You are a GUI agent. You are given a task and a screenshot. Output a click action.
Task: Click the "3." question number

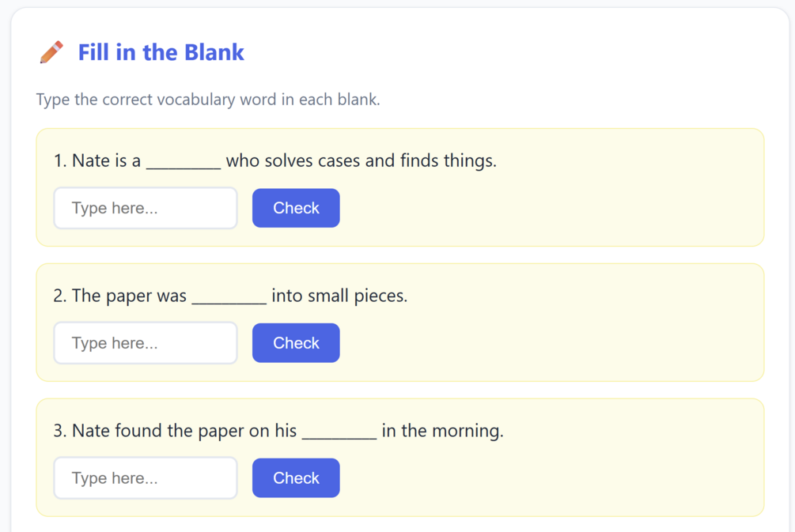[x=60, y=431]
